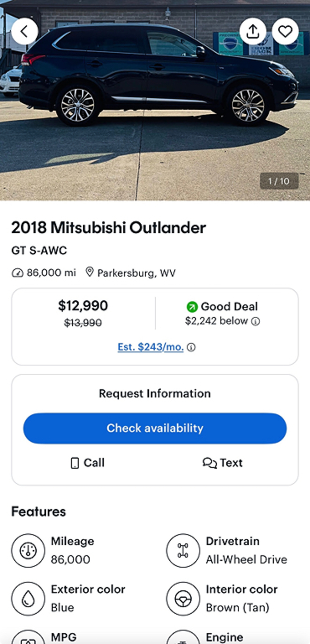This screenshot has width=310, height=644.
Task: Tap the Mileage gauge feature icon
Action: click(x=28, y=550)
